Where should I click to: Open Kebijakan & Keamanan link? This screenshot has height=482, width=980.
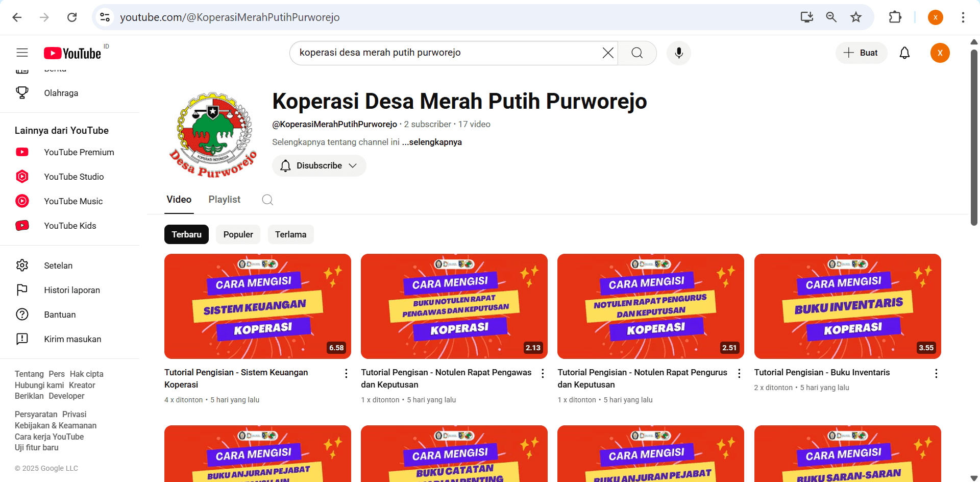[x=56, y=425]
